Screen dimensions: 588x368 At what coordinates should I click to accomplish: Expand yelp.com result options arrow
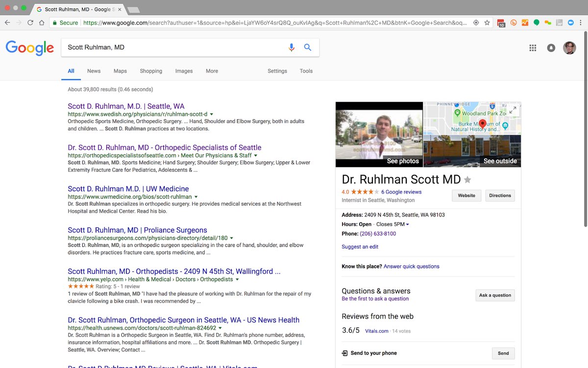(x=237, y=279)
